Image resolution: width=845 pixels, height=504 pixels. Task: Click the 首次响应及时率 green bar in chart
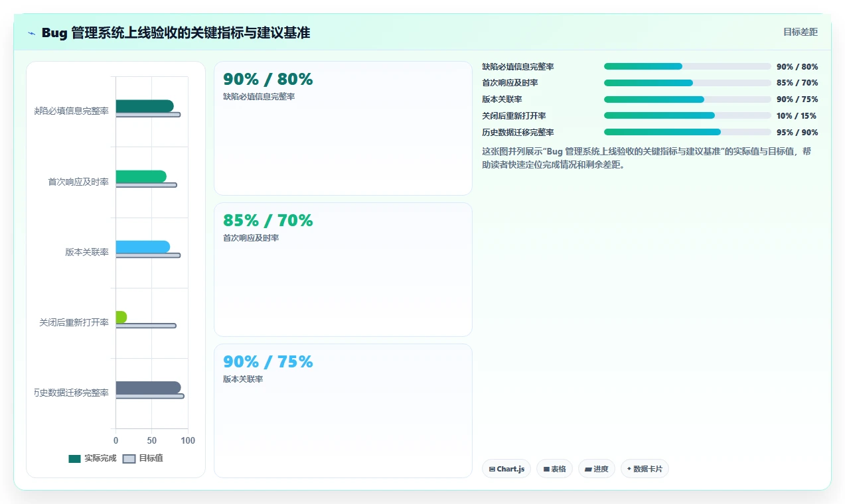[141, 176]
